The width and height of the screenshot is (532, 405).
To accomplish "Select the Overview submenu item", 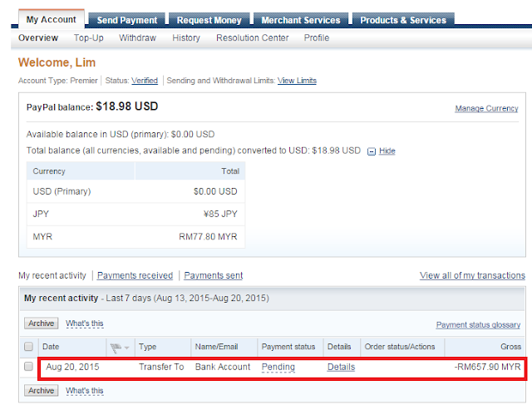I will (x=38, y=37).
